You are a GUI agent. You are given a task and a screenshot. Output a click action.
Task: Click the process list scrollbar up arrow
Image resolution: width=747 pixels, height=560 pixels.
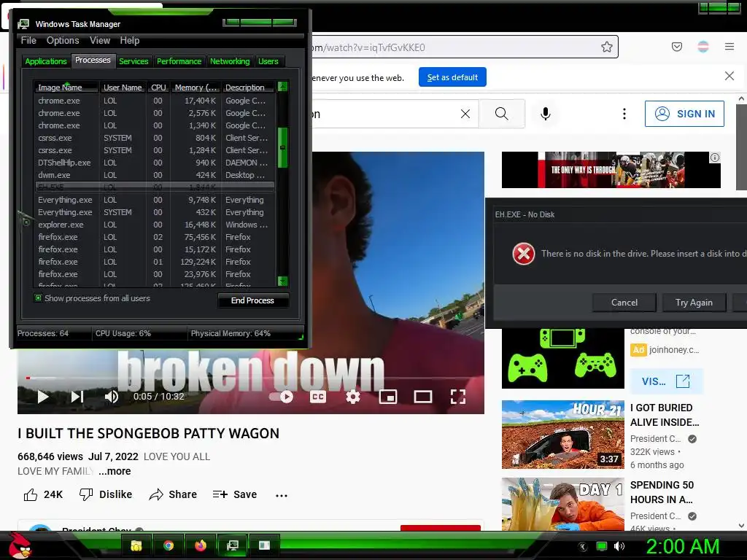click(x=282, y=87)
